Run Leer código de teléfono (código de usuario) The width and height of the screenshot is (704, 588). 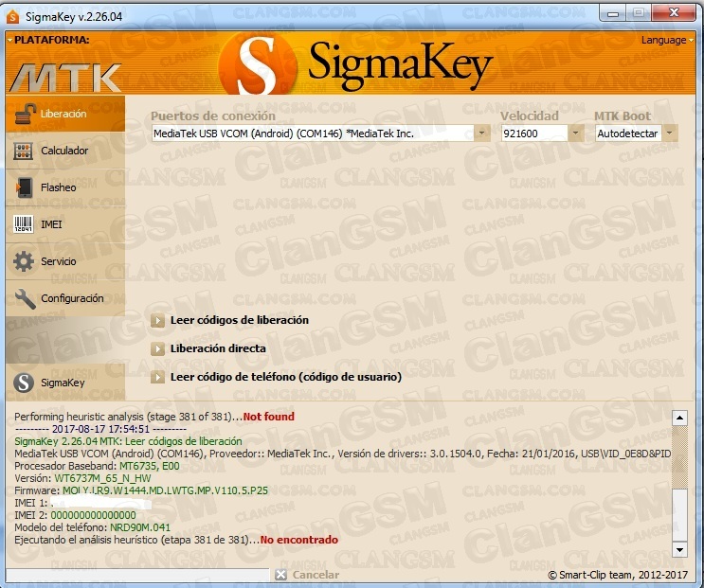(286, 377)
